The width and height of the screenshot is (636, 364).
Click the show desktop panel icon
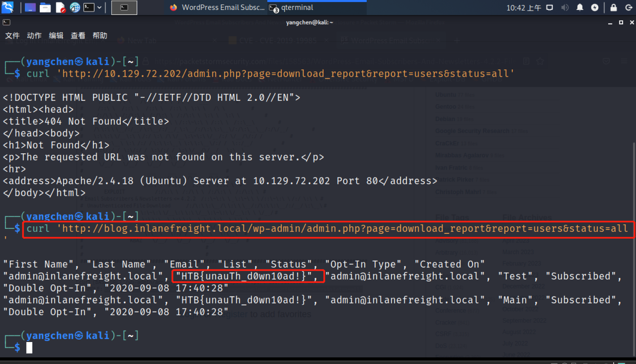click(x=30, y=7)
